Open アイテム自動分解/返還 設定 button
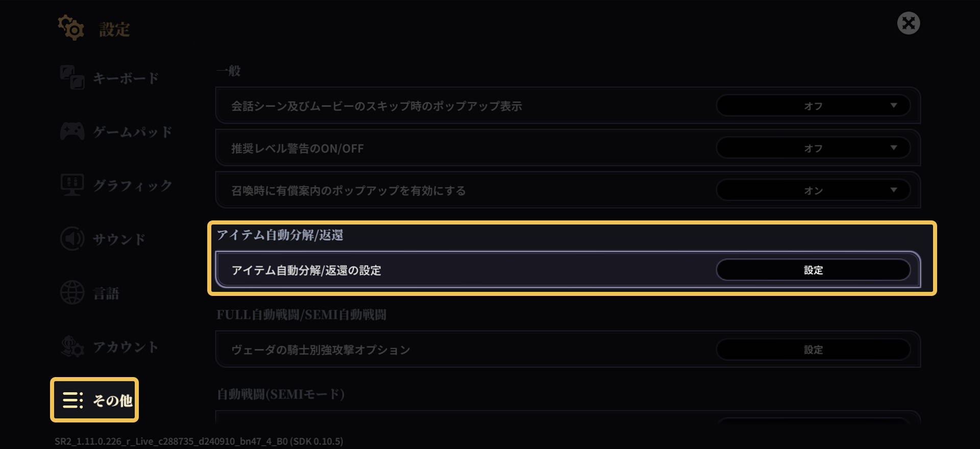980x449 pixels. pyautogui.click(x=813, y=270)
